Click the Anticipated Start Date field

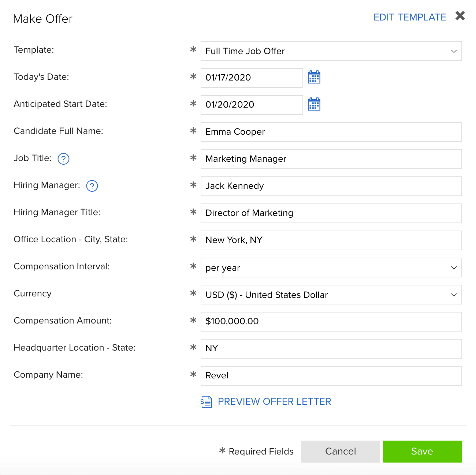252,105
